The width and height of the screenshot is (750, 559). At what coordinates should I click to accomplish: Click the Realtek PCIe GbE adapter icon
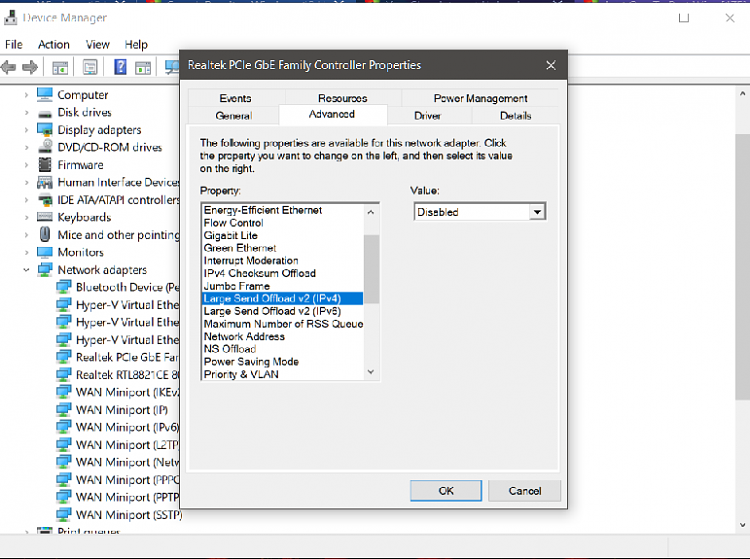coord(63,357)
